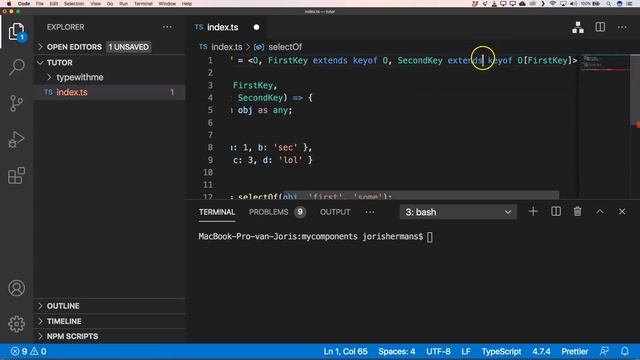Kill terminal with trash icon
This screenshot has width=640, height=360.
pos(577,211)
